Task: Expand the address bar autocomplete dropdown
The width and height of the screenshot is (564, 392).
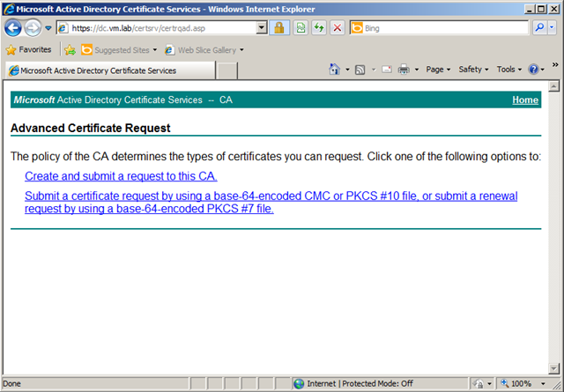Action: [262, 28]
